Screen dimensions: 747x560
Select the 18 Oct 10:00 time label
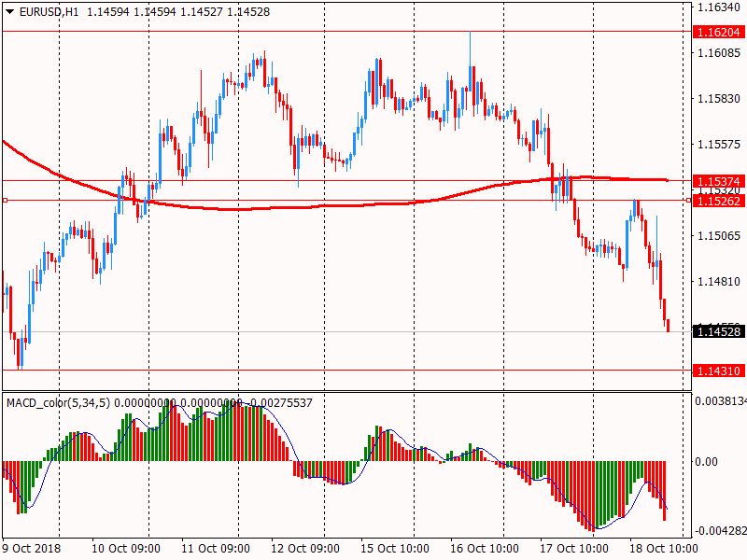pyautogui.click(x=664, y=549)
